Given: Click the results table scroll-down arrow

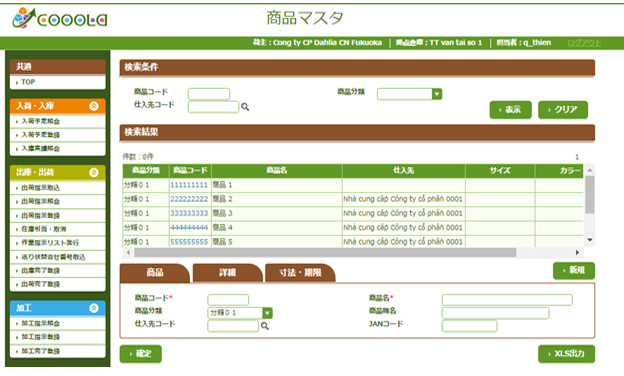Looking at the screenshot, I should pos(590,240).
